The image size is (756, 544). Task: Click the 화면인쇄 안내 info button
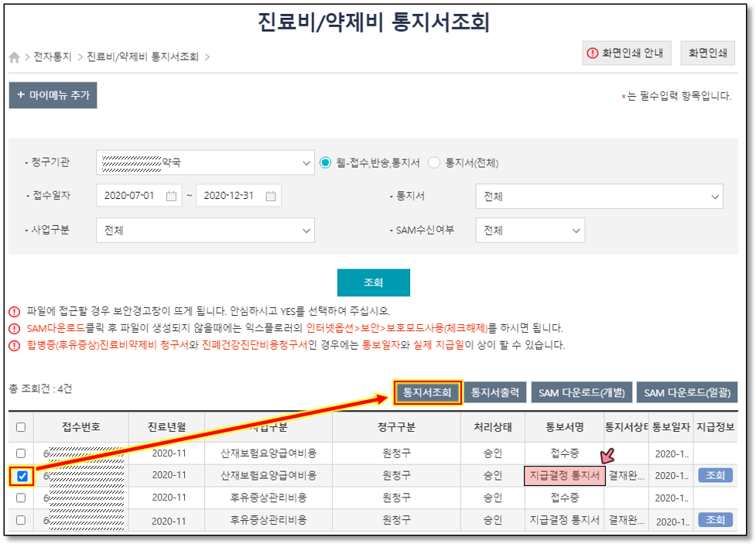626,53
